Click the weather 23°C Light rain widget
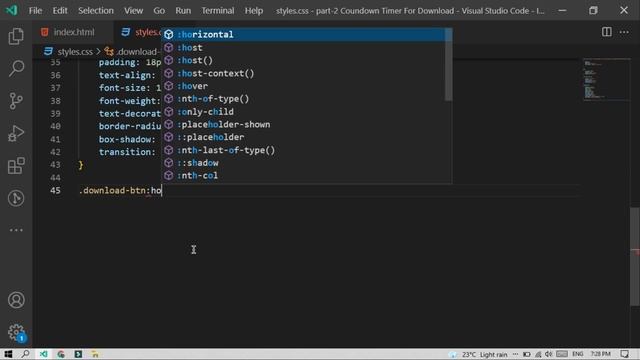The height and width of the screenshot is (360, 640). pos(478,354)
